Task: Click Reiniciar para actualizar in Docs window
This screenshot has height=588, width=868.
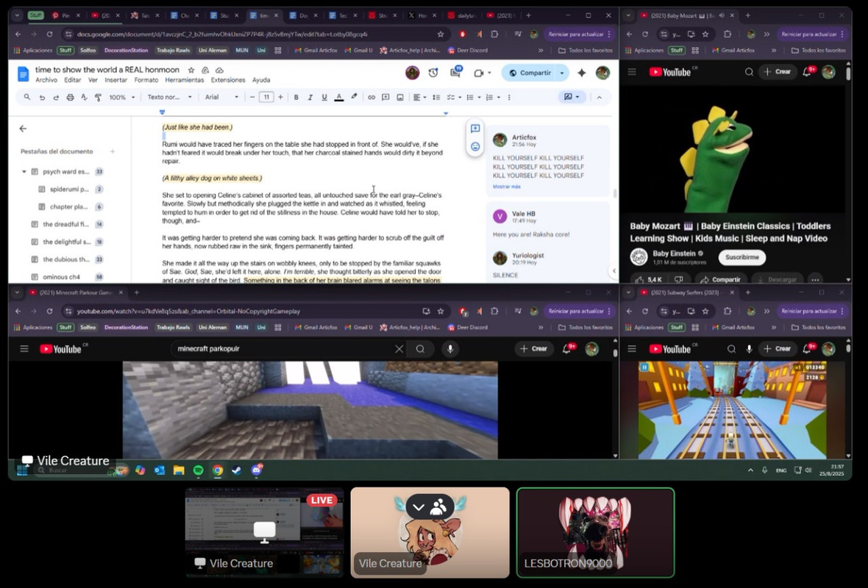Action: 578,35
